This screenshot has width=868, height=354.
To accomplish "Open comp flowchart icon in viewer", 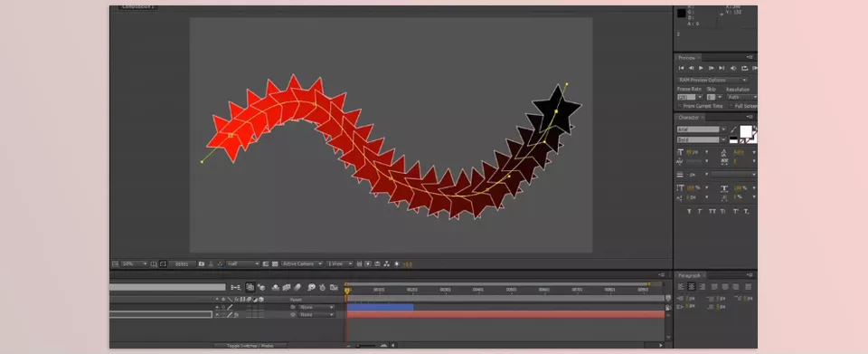I will [387, 264].
